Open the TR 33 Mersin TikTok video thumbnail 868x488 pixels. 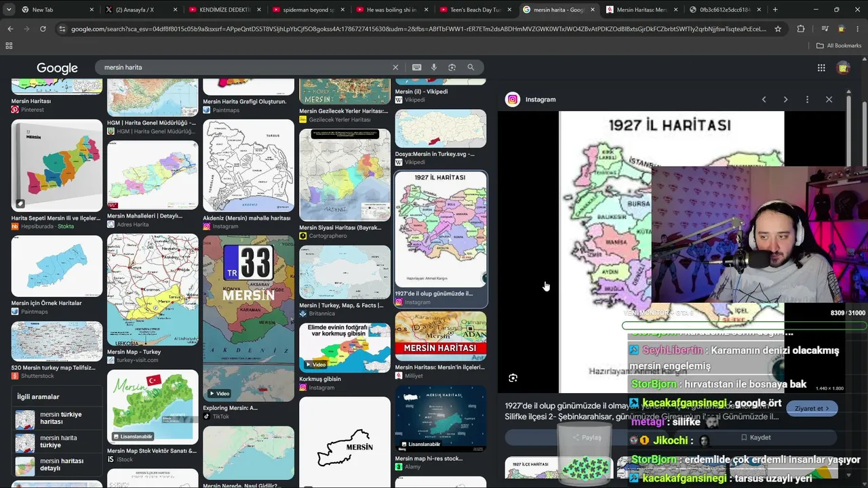tap(248, 317)
